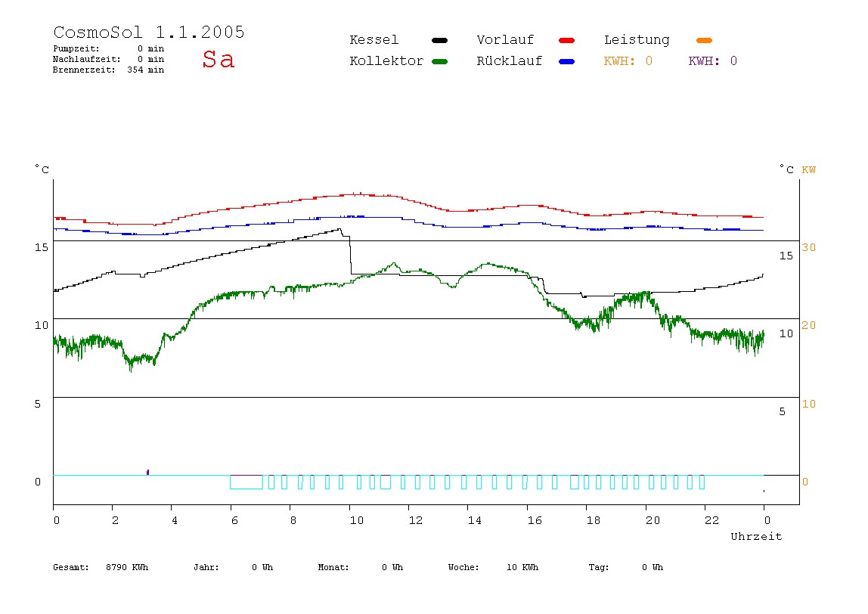Select the orange 'KWH: 0' readout

pyautogui.click(x=628, y=61)
